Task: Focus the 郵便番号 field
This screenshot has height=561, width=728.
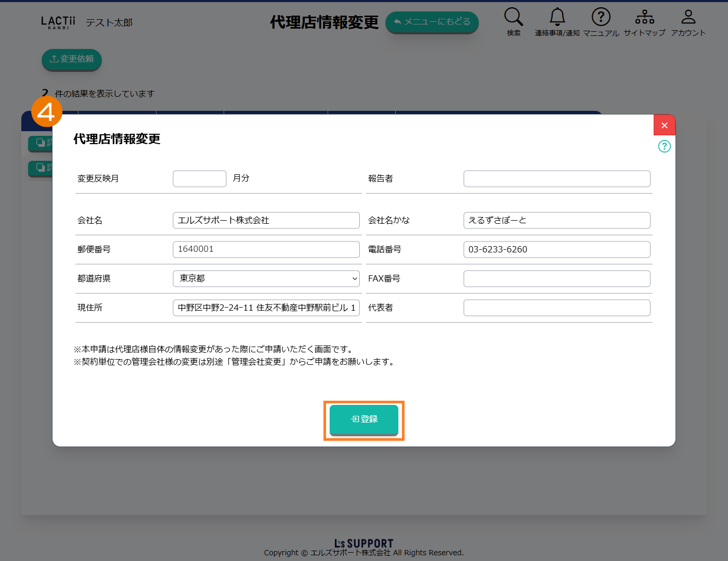Action: pos(266,249)
